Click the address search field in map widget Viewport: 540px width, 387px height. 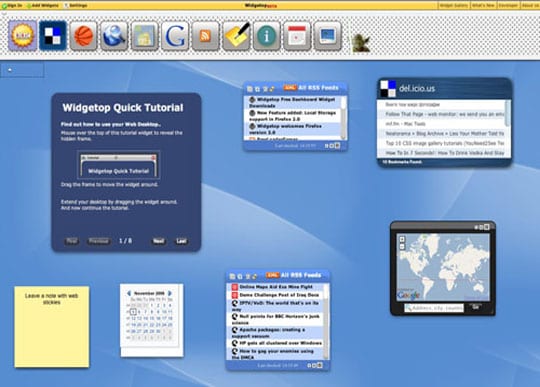pos(434,308)
